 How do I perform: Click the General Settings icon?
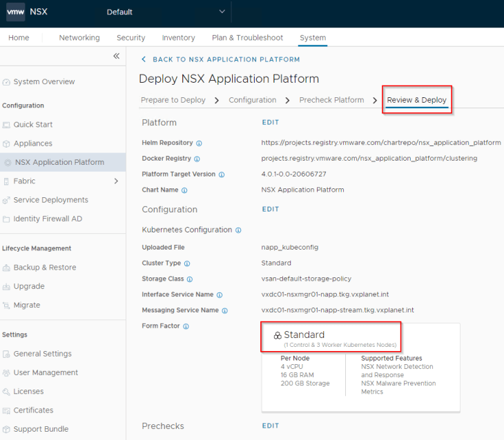[x=6, y=354]
